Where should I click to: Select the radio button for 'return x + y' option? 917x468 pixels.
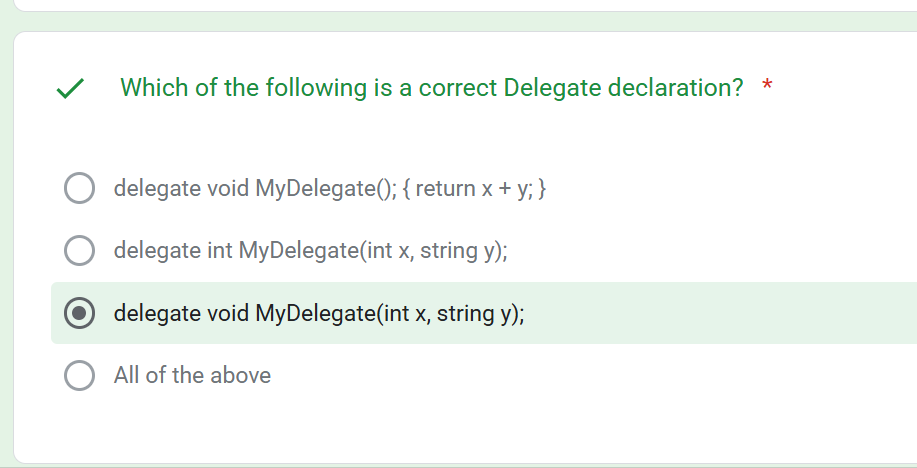click(x=80, y=188)
